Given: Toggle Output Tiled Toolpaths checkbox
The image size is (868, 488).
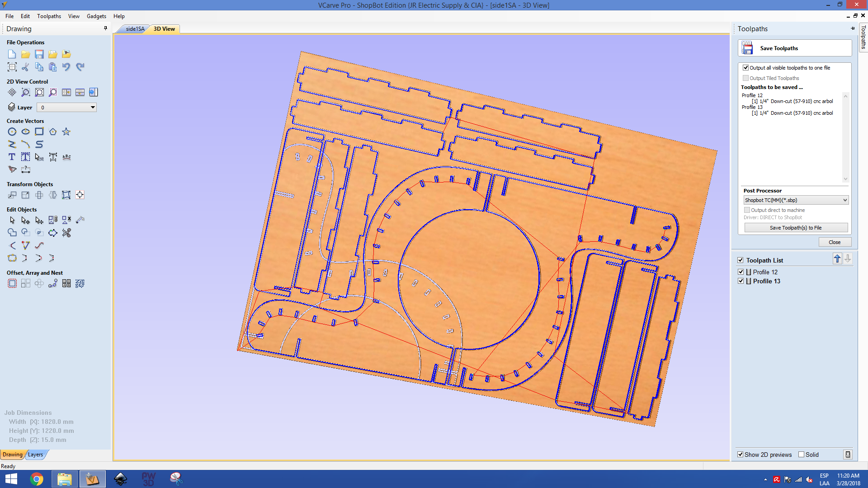Looking at the screenshot, I should pyautogui.click(x=746, y=78).
